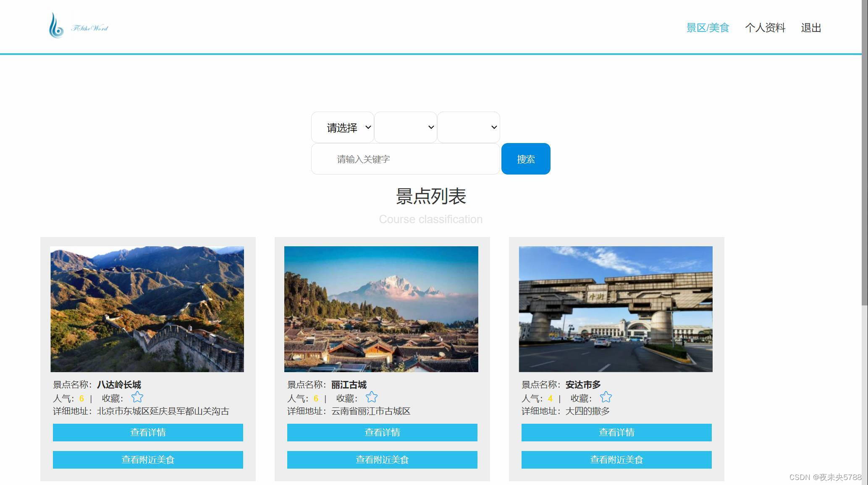Open the 安达市多 archway photo
The image size is (868, 485).
616,309
